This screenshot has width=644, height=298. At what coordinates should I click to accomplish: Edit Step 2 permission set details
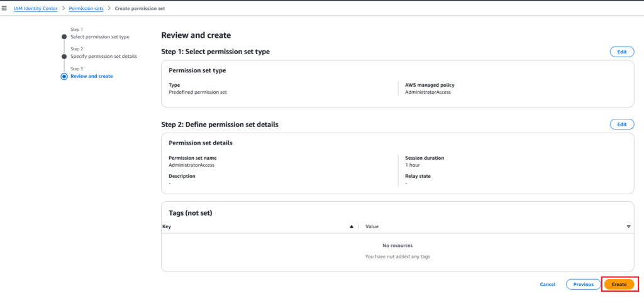[622, 124]
